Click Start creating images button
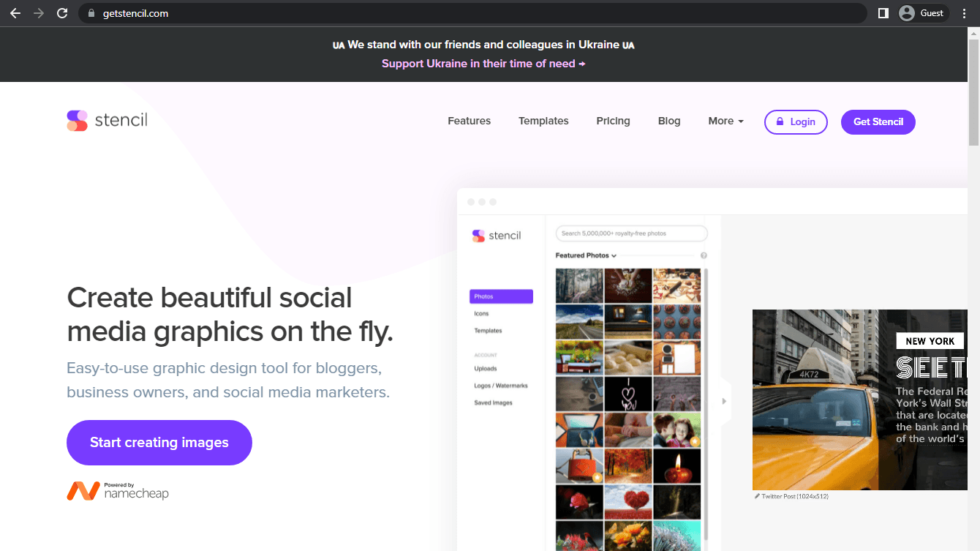Image resolution: width=980 pixels, height=551 pixels. (x=159, y=443)
